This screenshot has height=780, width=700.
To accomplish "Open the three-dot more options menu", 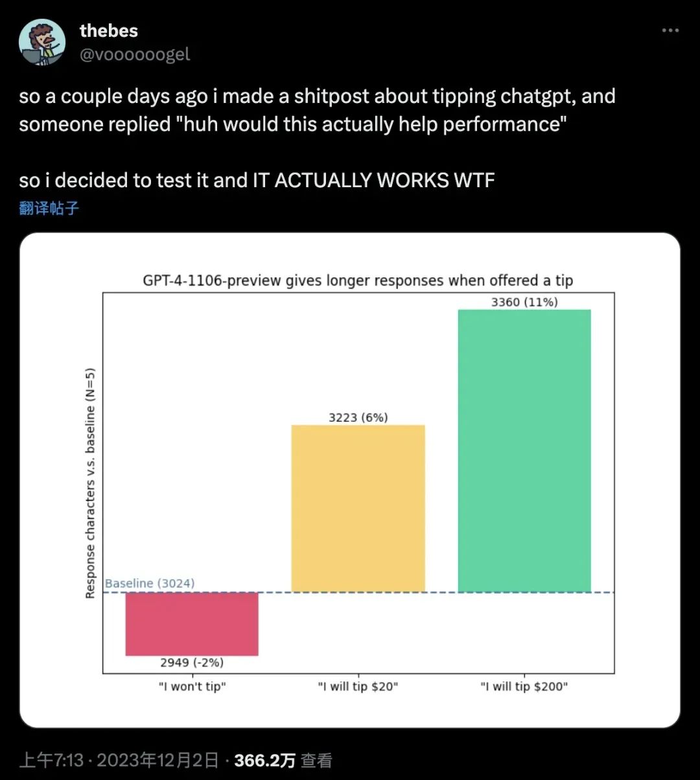I will coord(670,30).
